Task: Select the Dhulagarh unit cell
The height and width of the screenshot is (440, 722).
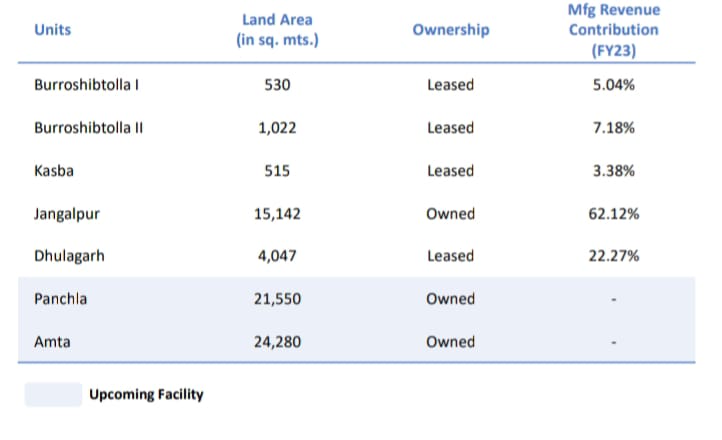Action: (69, 256)
